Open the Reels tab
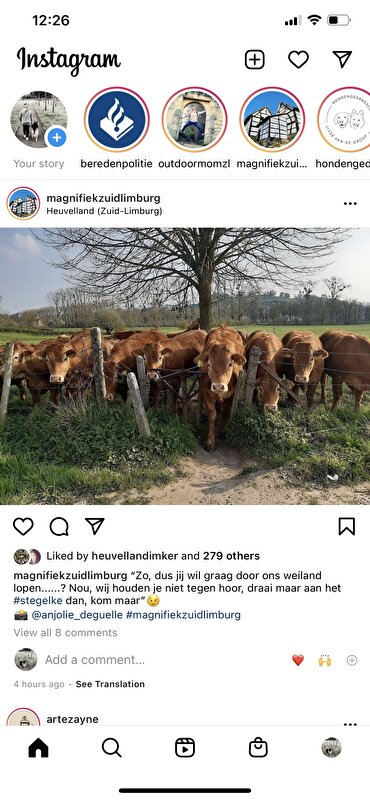This screenshot has height=800, width=370. click(x=185, y=747)
